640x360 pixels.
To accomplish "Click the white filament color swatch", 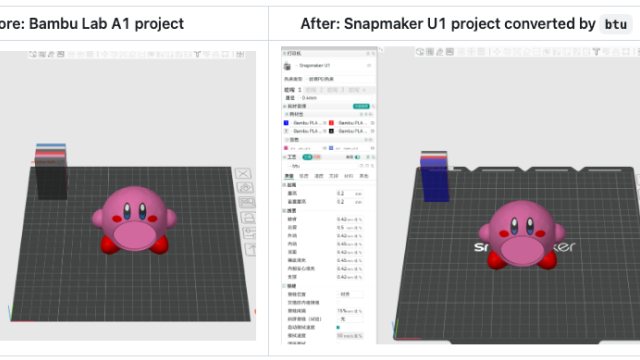I will [286, 131].
